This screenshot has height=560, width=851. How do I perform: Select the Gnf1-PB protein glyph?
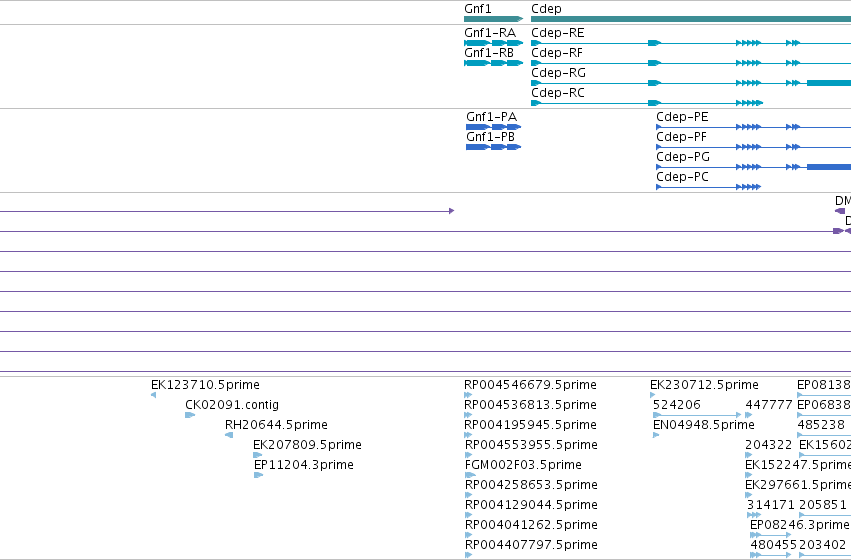[x=493, y=147]
